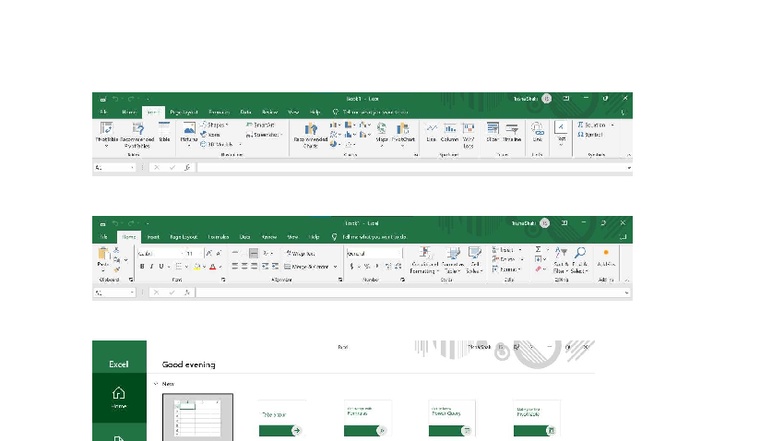The width and height of the screenshot is (784, 441).
Task: Click the Format Painter brush icon
Action: coord(116,270)
